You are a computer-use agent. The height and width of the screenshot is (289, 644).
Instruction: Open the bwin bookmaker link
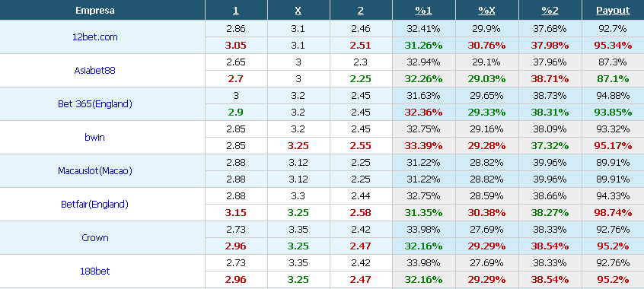[95, 137]
